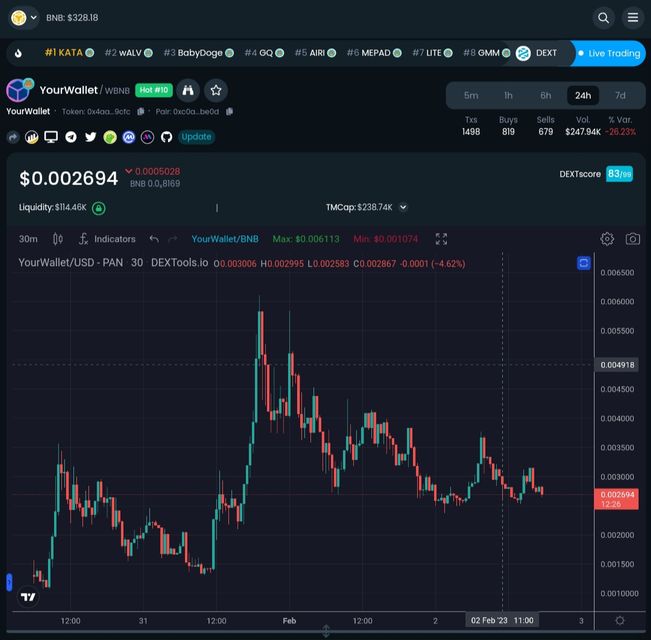Toggle the YourWallet/BNB price pair
Screen dimensions: 651x640
pyautogui.click(x=225, y=239)
